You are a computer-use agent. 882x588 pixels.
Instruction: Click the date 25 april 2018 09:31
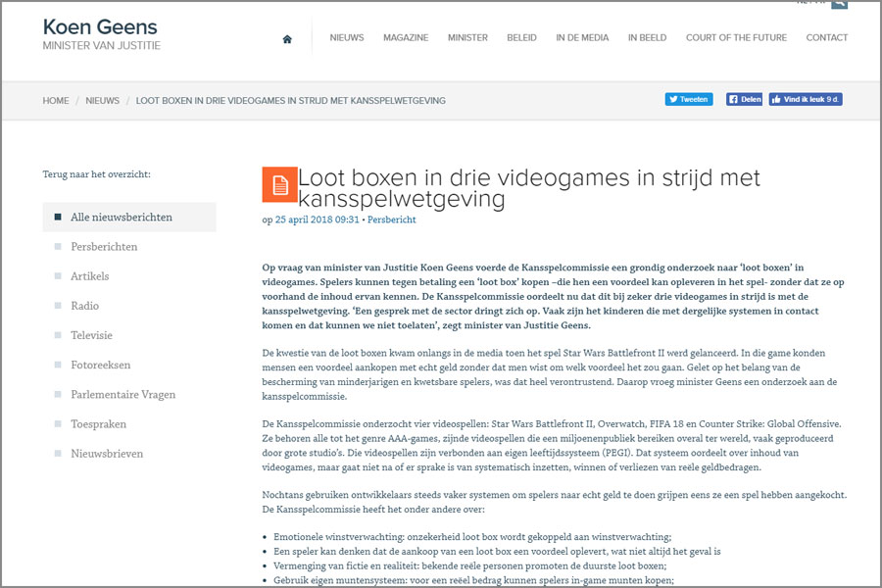tap(317, 220)
